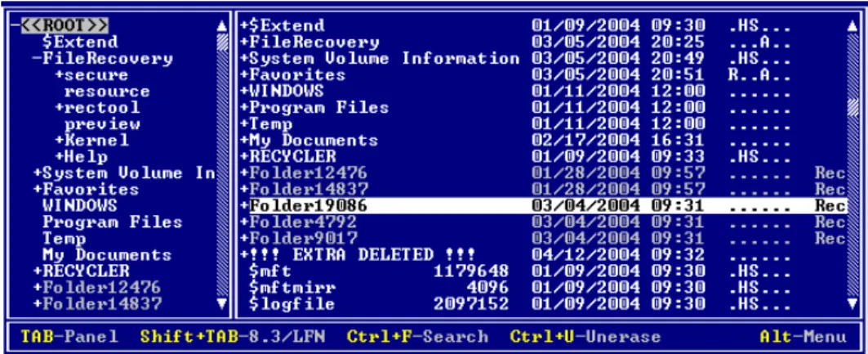Select Program Files in left tree
The height and width of the screenshot is (354, 868).
click(x=113, y=222)
